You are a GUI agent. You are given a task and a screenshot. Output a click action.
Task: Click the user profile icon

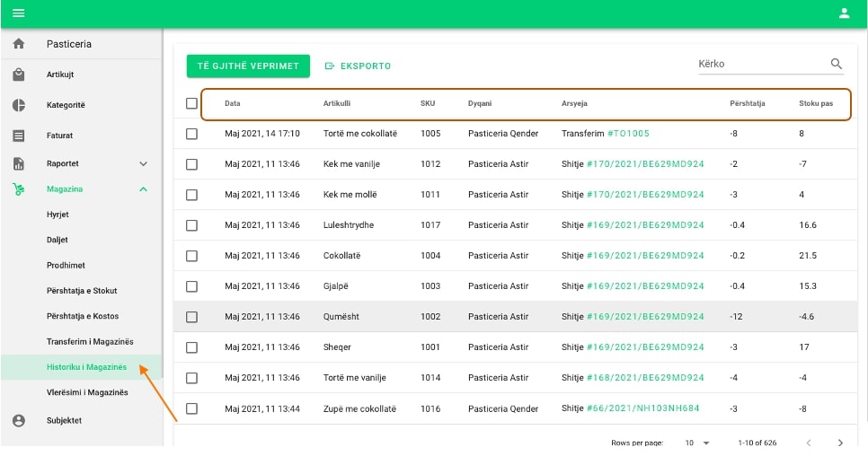(844, 13)
